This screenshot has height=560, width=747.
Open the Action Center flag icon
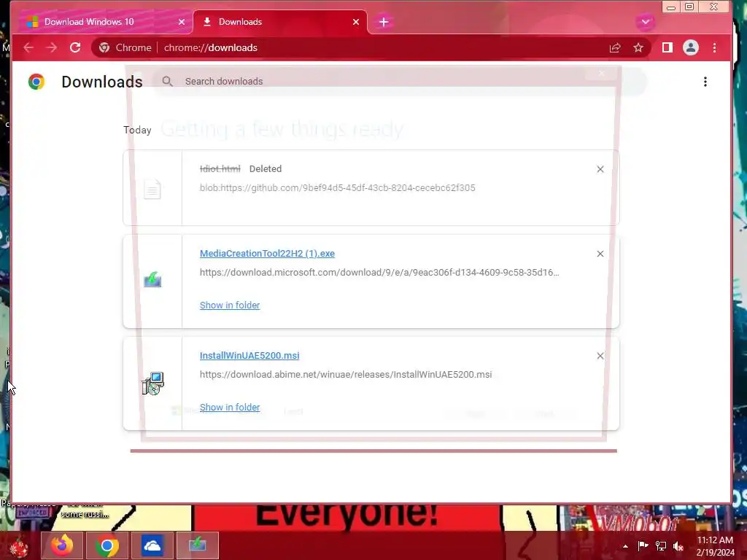pos(643,545)
